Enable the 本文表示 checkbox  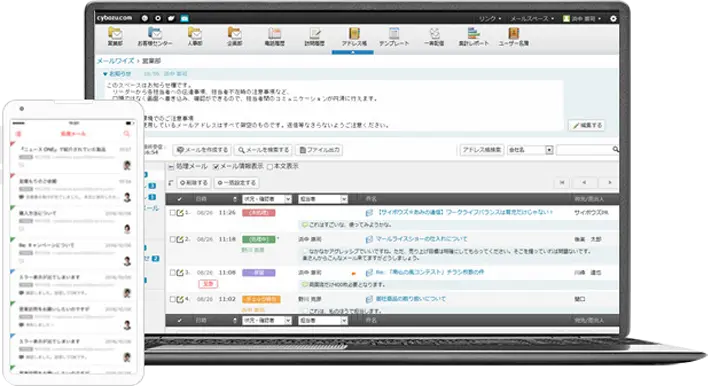(x=270, y=167)
